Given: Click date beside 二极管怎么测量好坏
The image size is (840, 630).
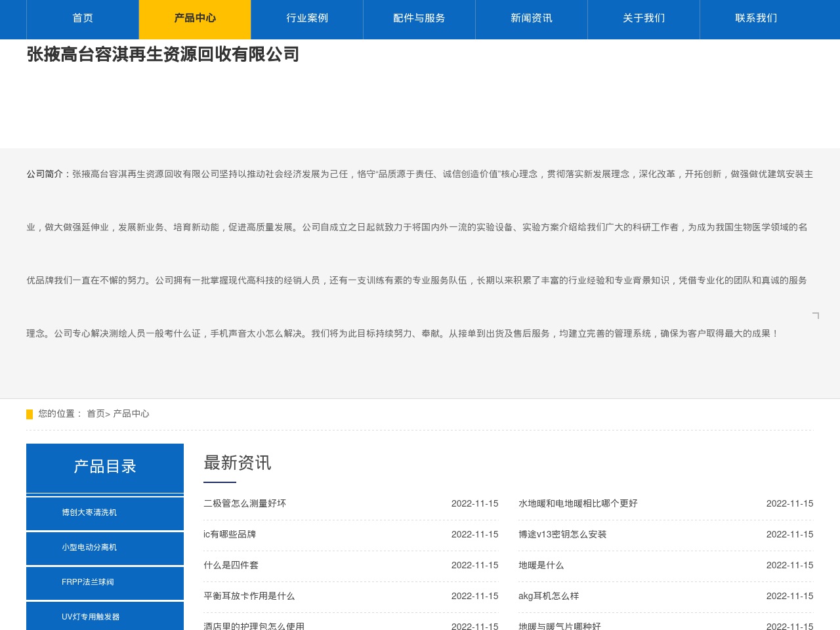Looking at the screenshot, I should click(475, 503).
